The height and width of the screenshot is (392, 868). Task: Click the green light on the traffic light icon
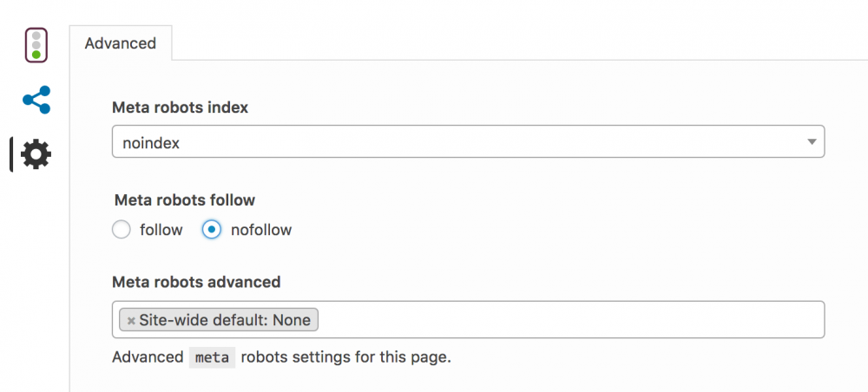coord(36,54)
